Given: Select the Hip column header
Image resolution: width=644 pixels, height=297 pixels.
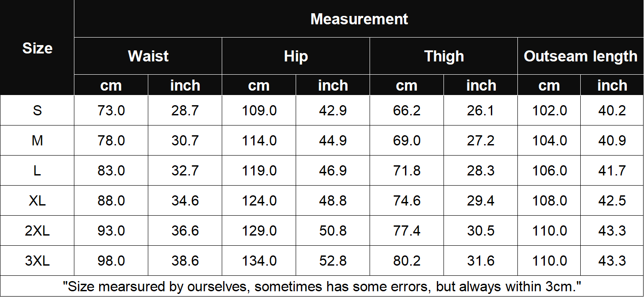Looking at the screenshot, I should [x=296, y=56].
